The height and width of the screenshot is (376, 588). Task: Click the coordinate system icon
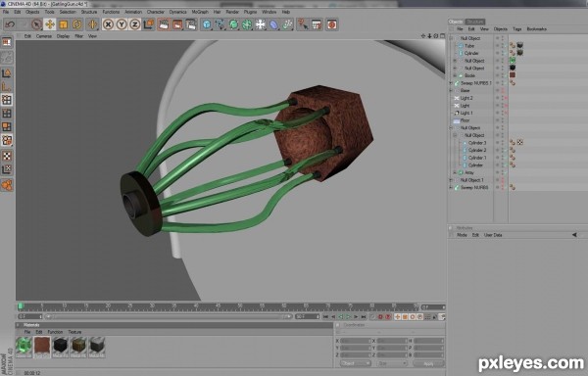149,24
